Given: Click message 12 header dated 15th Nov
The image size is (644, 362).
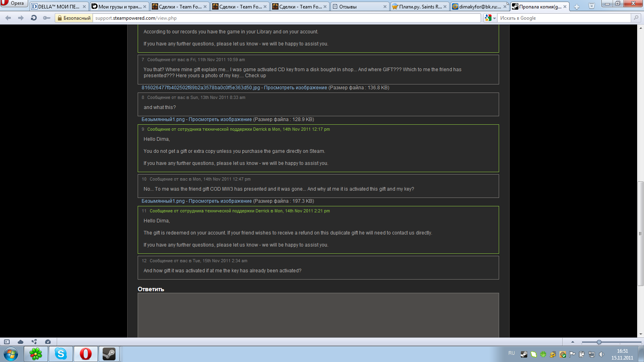Looking at the screenshot, I should (198, 261).
